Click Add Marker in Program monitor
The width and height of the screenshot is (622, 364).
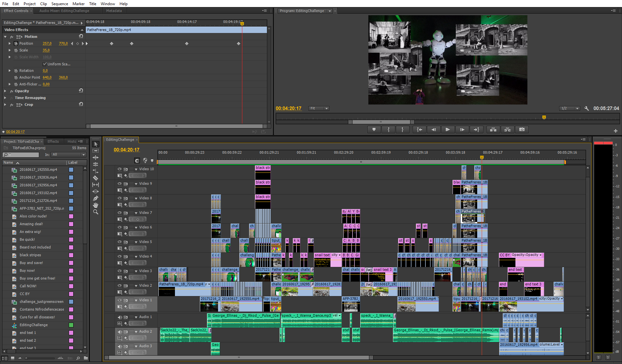(x=374, y=130)
